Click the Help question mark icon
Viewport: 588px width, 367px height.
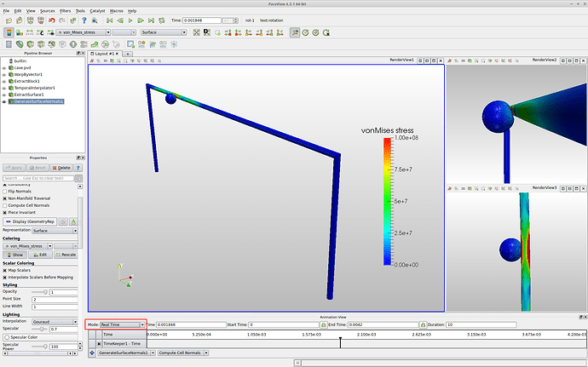point(85,20)
